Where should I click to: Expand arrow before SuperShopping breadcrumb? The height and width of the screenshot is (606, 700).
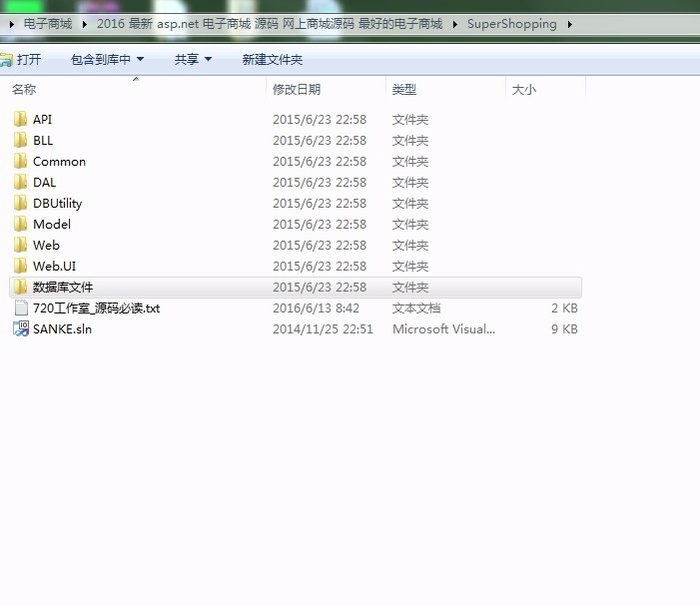tap(454, 24)
